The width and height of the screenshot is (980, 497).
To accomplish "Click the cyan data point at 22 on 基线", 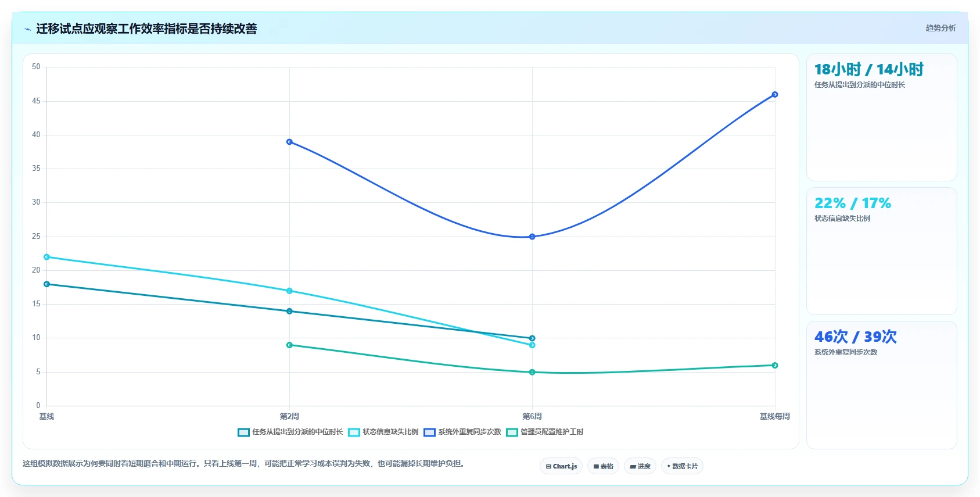I will pyautogui.click(x=46, y=257).
